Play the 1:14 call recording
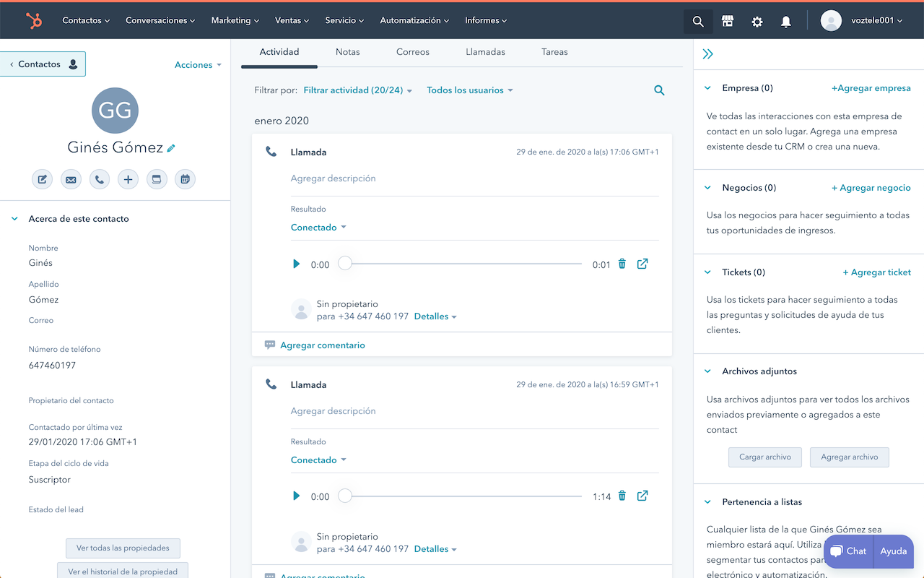924x578 pixels. click(x=296, y=496)
